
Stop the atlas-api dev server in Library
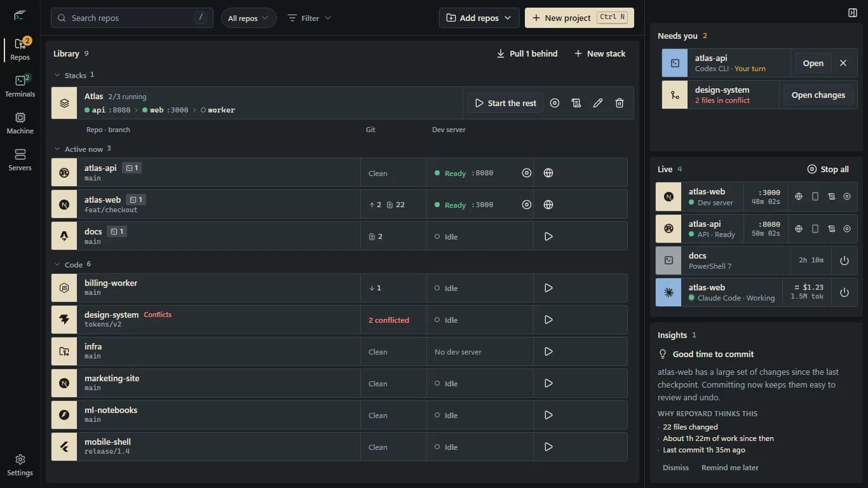pyautogui.click(x=526, y=173)
